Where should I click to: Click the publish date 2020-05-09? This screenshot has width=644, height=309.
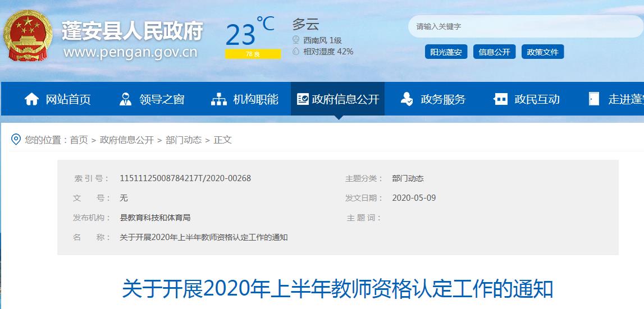pyautogui.click(x=414, y=198)
